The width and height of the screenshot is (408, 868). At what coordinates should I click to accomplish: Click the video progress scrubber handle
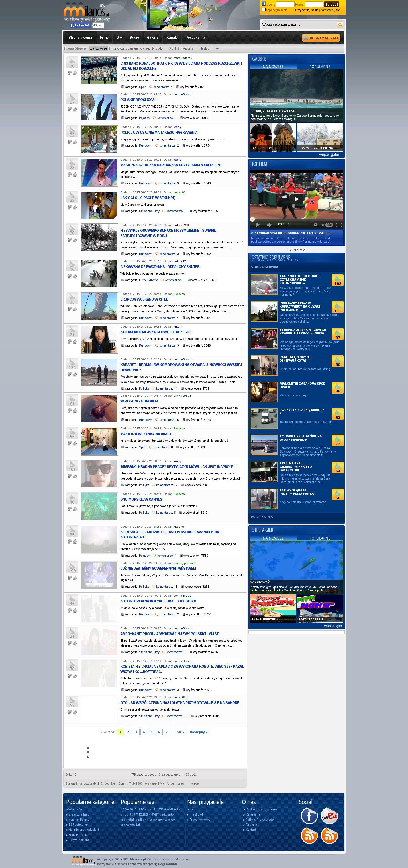coord(252,219)
